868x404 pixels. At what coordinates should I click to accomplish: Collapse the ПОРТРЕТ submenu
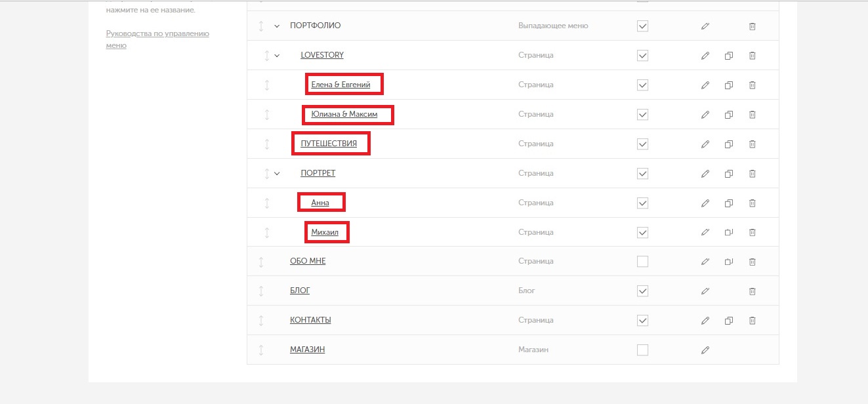277,174
